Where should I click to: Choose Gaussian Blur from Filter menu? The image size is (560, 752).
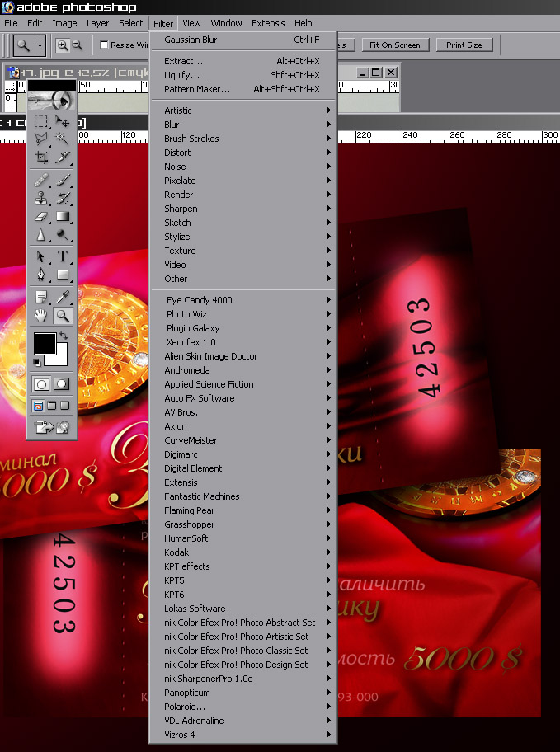243,40
